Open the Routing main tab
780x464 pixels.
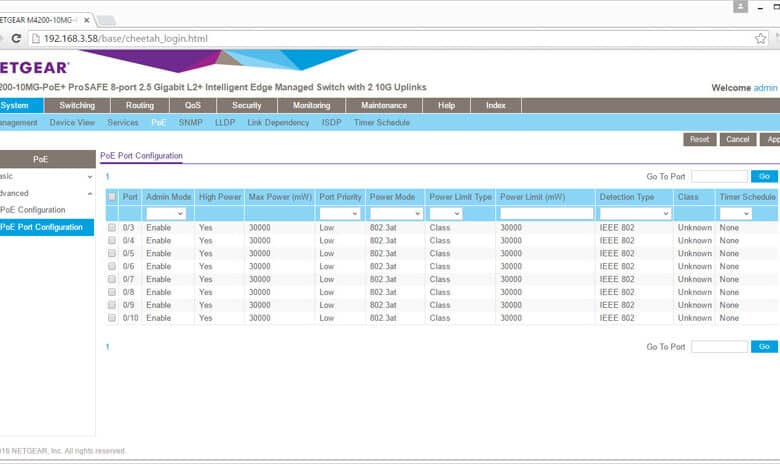[x=140, y=105]
